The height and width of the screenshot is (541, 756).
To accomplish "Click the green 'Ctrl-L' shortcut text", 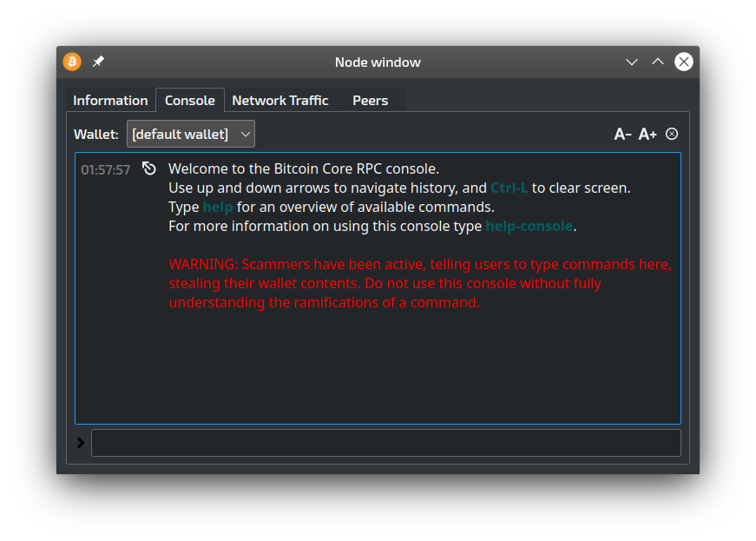I will [509, 188].
